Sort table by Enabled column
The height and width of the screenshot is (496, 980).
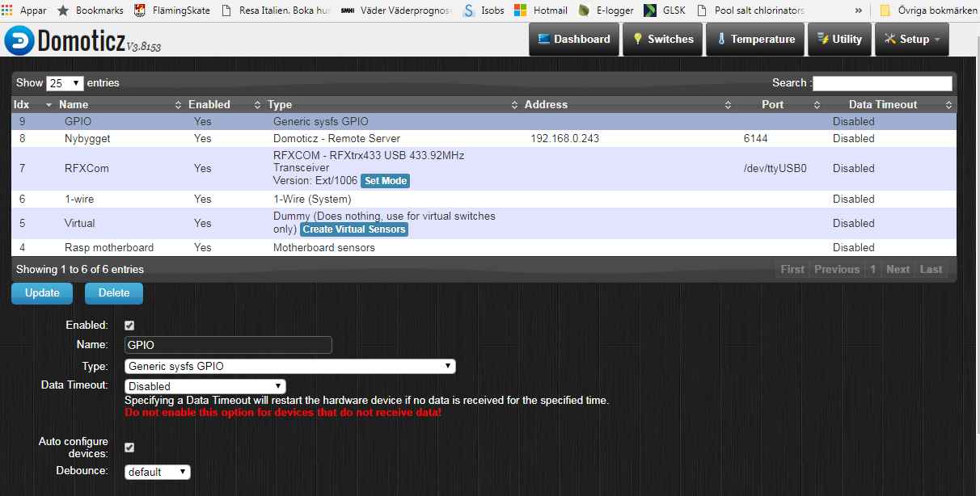[x=224, y=105]
